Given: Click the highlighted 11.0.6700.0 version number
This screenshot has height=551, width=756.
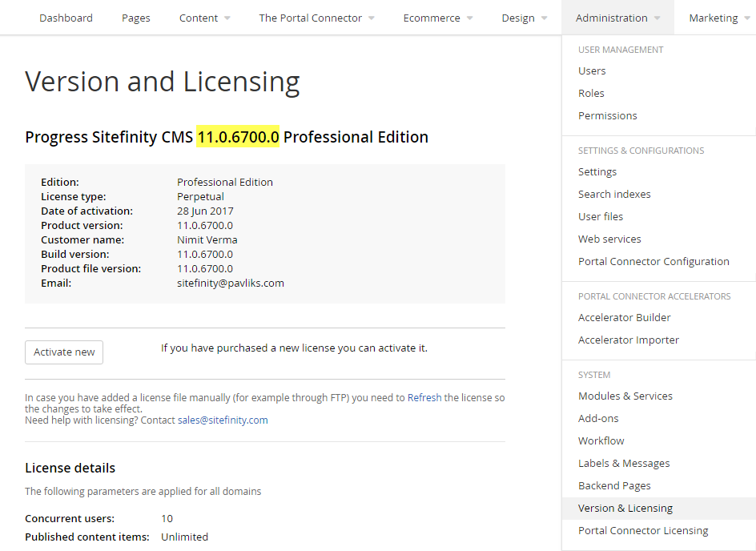Looking at the screenshot, I should pyautogui.click(x=238, y=137).
